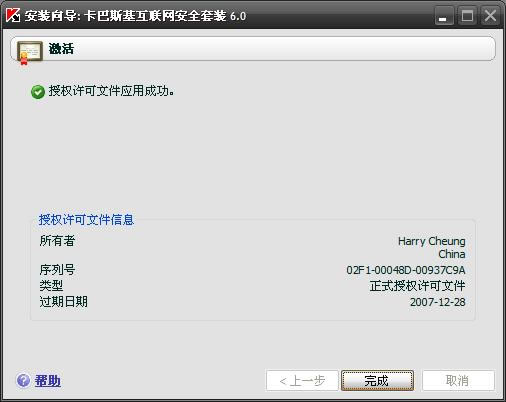Select the serial number 02F1-00048D-00937C9A

[x=406, y=270]
